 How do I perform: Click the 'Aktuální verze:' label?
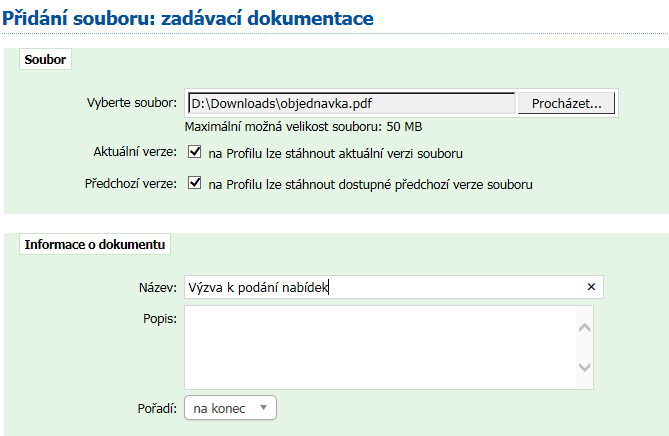(135, 152)
